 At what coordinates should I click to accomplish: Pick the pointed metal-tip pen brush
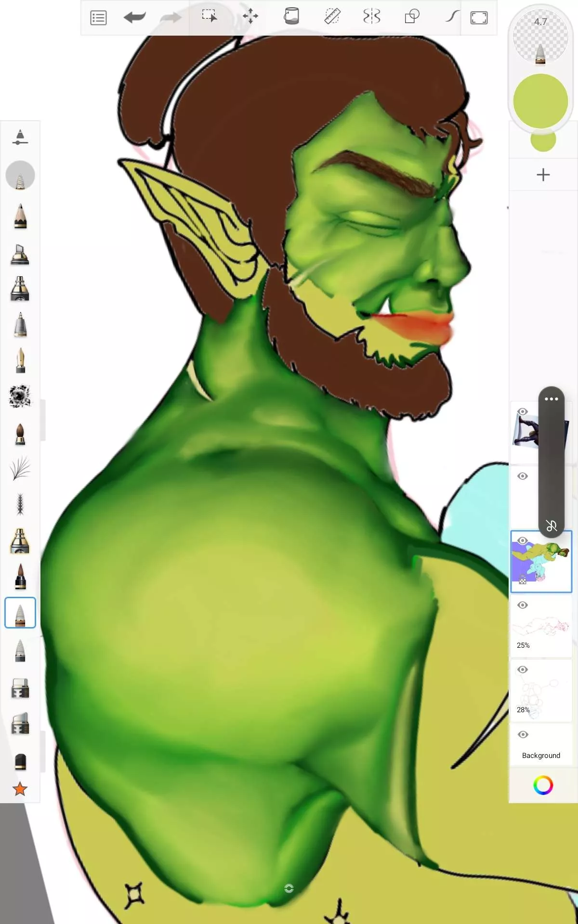tap(20, 324)
